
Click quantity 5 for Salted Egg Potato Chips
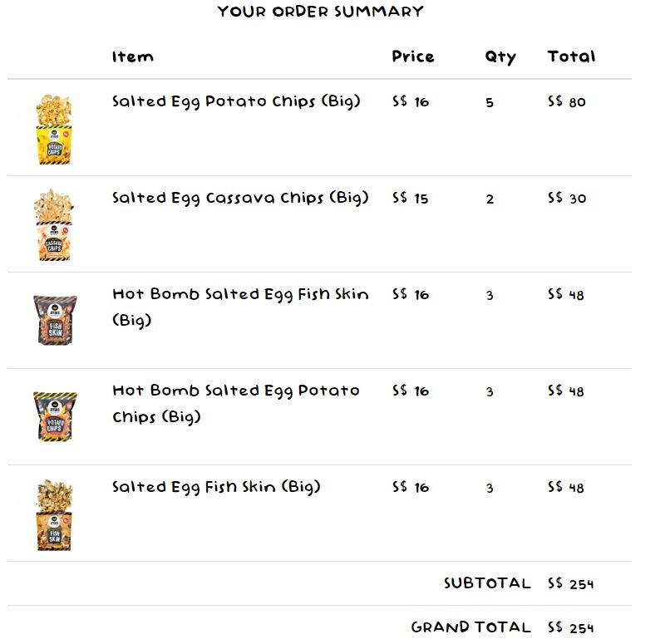pos(490,103)
